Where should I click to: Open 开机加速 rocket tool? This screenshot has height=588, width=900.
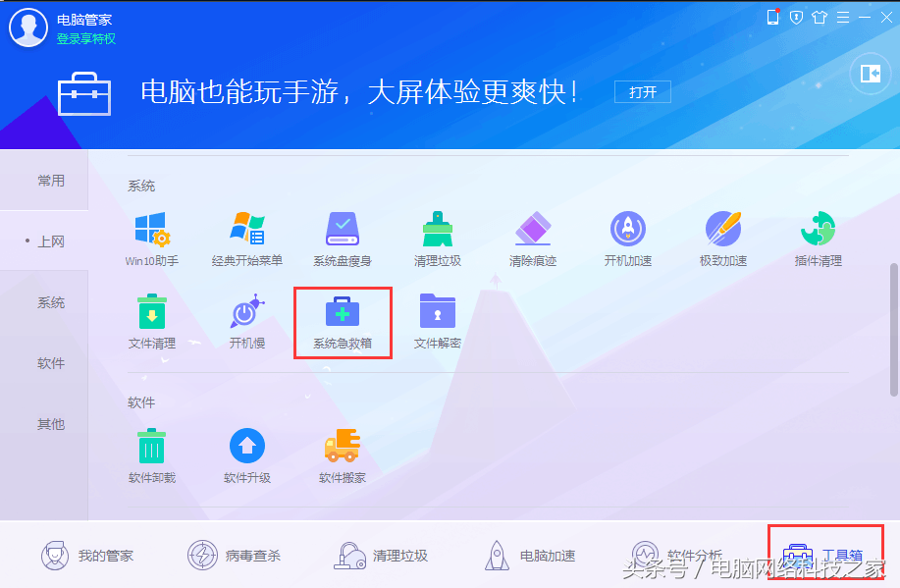pos(628,239)
